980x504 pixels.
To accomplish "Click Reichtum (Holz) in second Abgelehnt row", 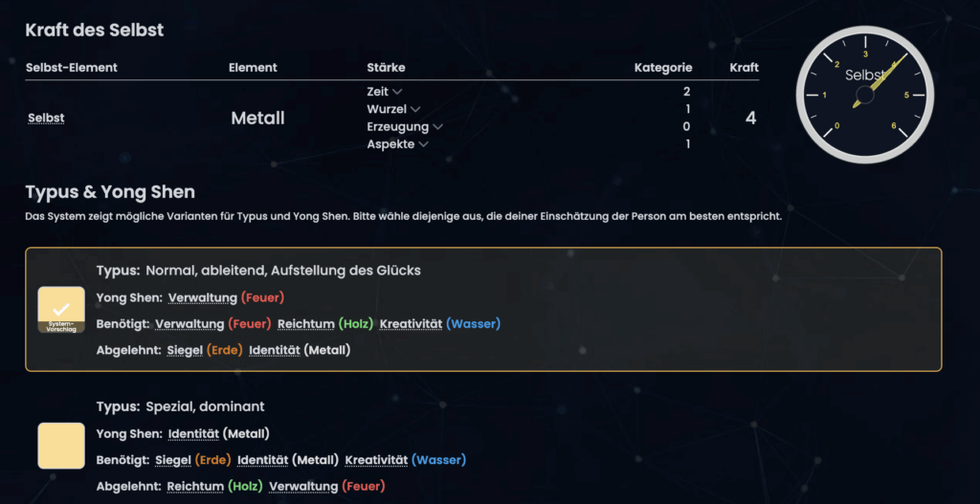I will (x=215, y=486).
